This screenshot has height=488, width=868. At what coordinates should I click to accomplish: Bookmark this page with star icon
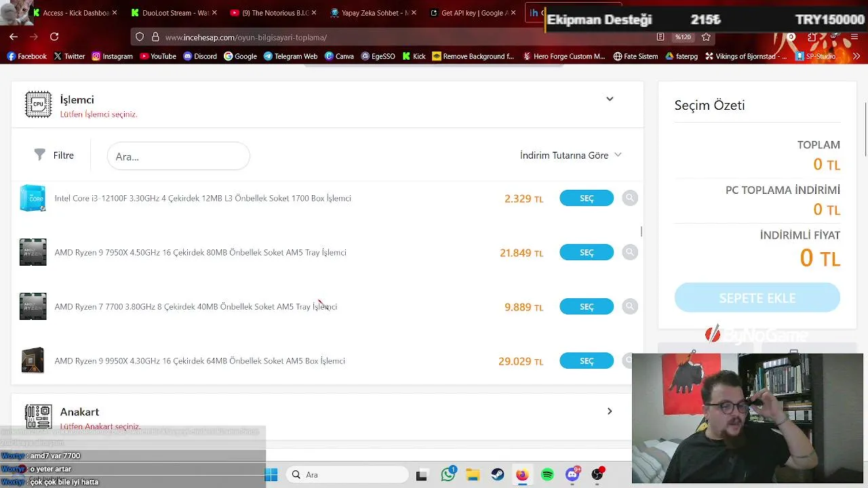click(706, 37)
